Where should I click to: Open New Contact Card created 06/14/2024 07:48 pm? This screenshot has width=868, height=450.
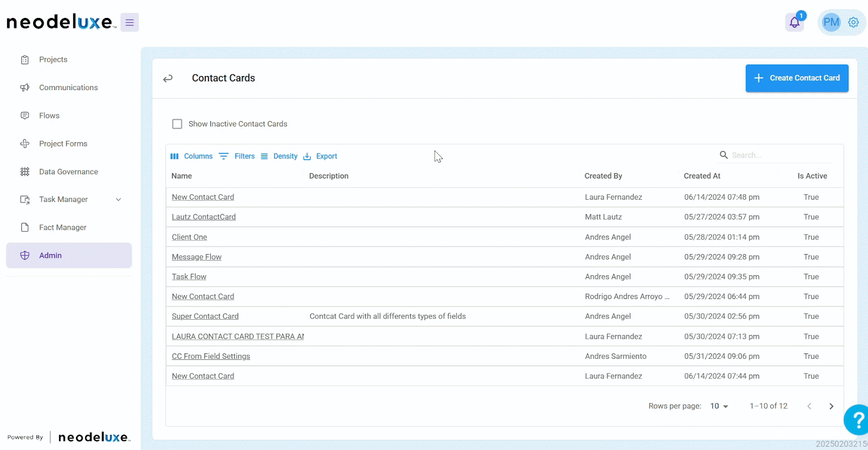coord(203,198)
